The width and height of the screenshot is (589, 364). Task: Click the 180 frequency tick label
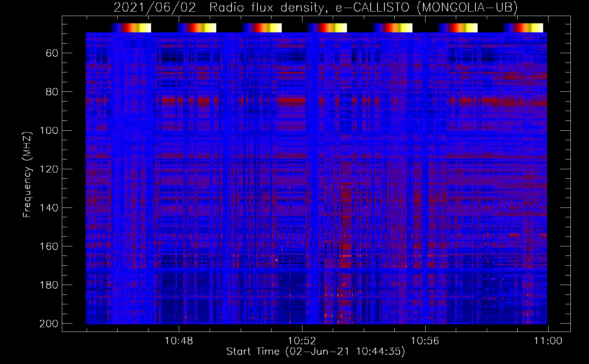point(49,285)
